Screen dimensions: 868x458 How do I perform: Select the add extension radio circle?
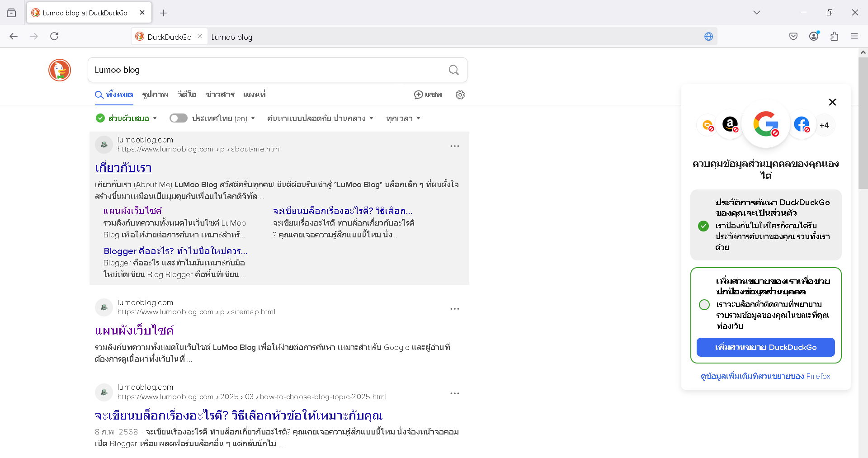pyautogui.click(x=704, y=305)
